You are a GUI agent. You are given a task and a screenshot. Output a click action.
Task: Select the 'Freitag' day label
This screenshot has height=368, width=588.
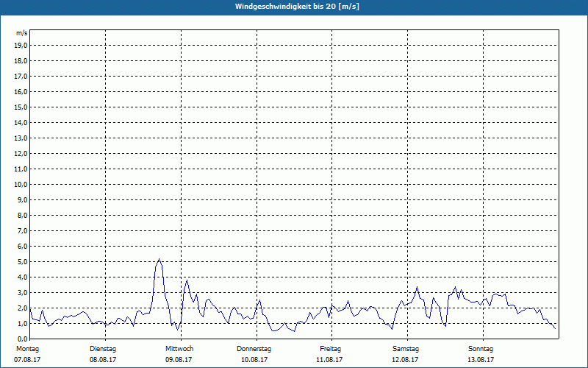(x=330, y=349)
